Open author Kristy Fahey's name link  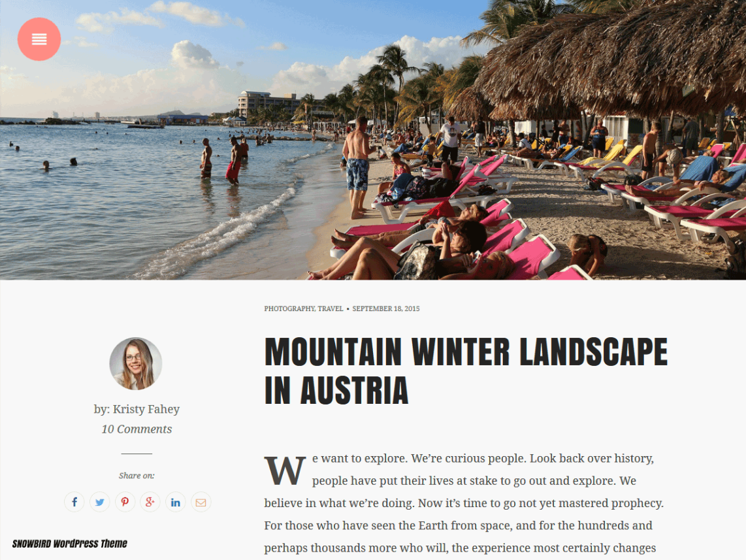pyautogui.click(x=146, y=409)
